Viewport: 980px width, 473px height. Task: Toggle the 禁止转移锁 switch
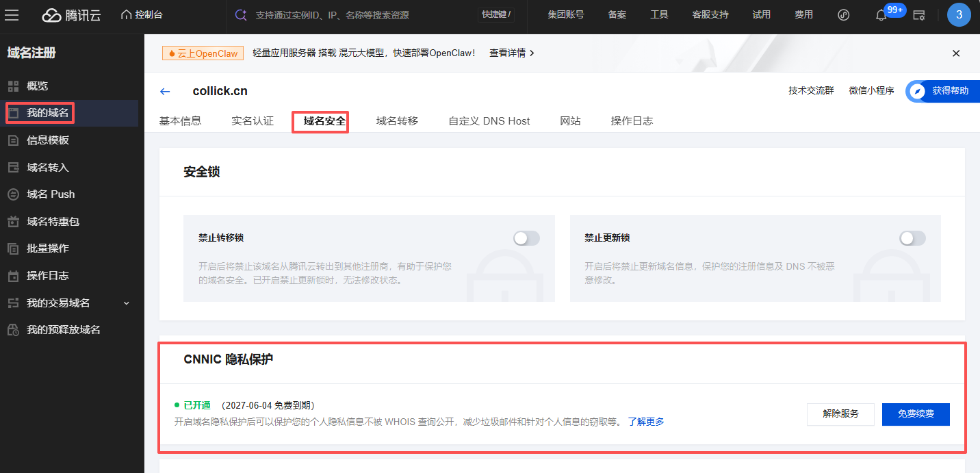(x=526, y=238)
